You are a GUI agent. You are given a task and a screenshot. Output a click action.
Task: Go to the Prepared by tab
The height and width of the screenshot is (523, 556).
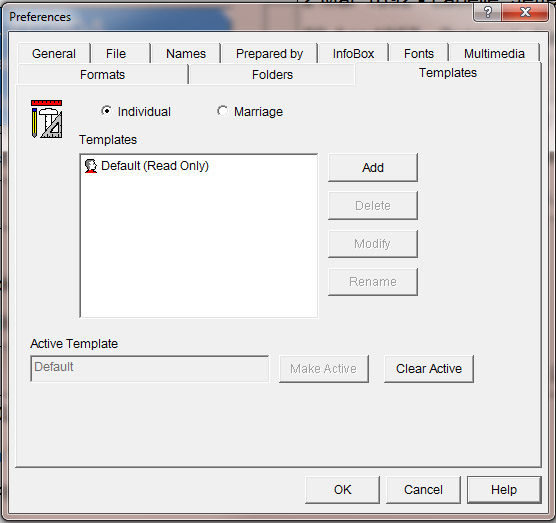point(269,54)
